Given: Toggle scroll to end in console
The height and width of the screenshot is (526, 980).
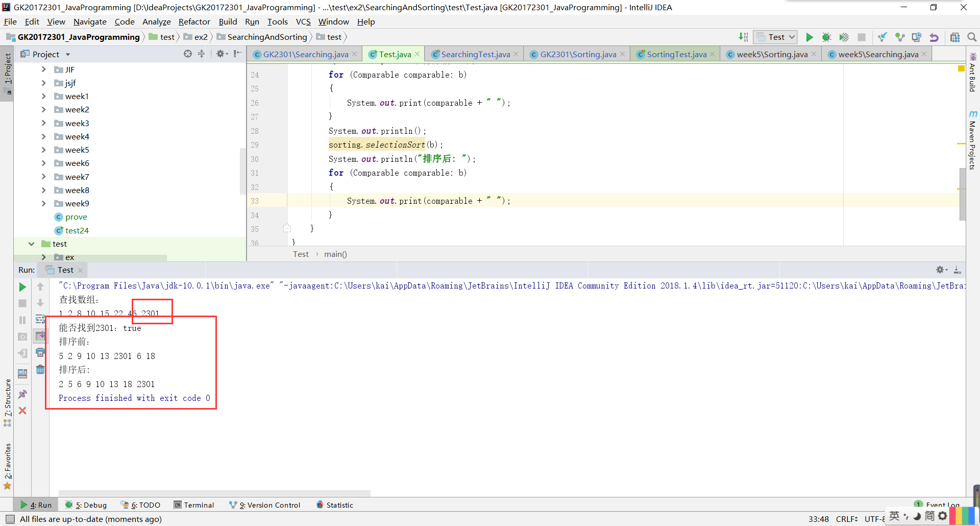Looking at the screenshot, I should [x=40, y=336].
